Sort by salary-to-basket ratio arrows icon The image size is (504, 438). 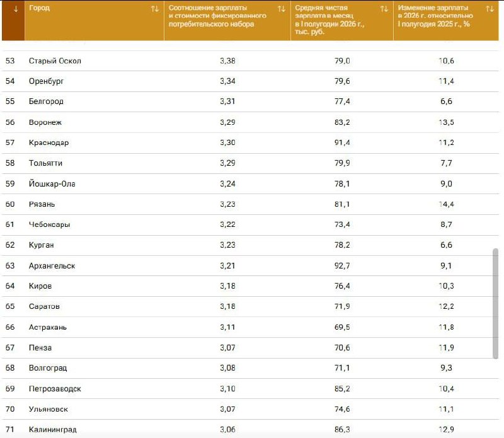coord(281,9)
